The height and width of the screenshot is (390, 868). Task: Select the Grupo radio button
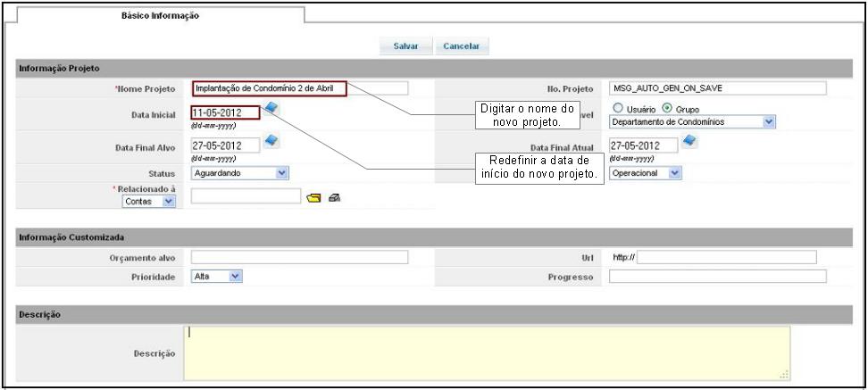(667, 108)
